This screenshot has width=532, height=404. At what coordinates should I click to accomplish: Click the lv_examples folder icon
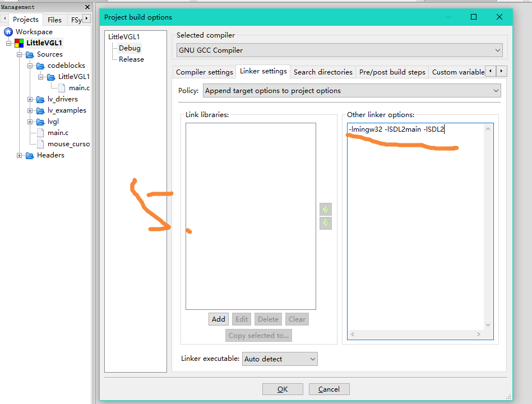pyautogui.click(x=40, y=110)
